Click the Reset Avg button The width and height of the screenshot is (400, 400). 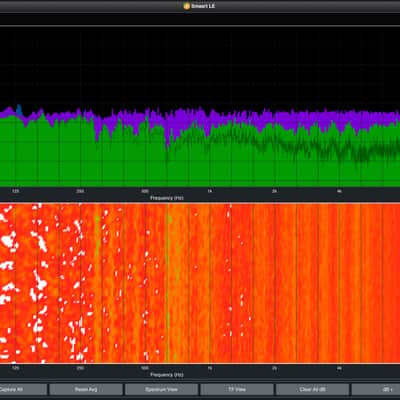(86, 389)
